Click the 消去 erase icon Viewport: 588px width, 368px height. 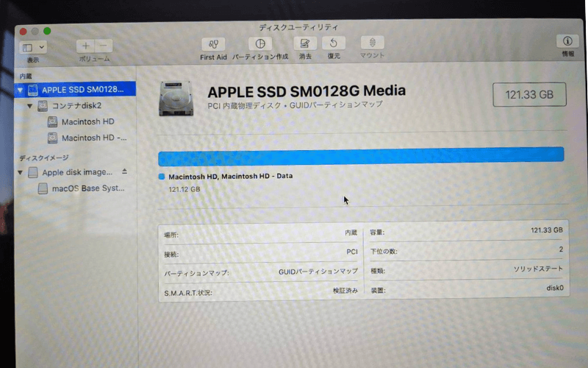[305, 43]
